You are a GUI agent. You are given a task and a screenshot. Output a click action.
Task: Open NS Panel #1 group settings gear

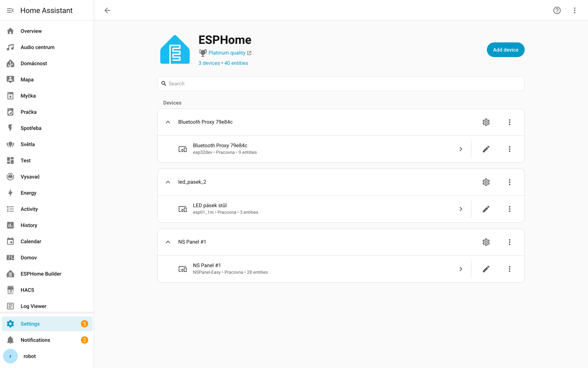pyautogui.click(x=486, y=242)
